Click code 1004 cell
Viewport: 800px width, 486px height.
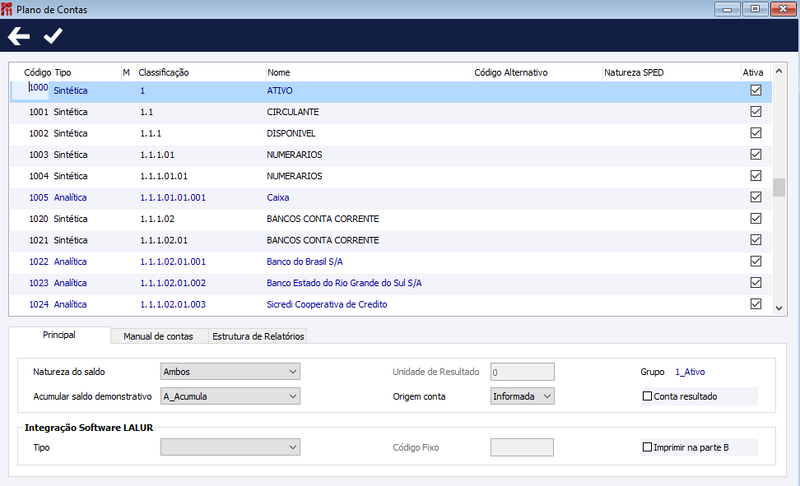(x=38, y=176)
